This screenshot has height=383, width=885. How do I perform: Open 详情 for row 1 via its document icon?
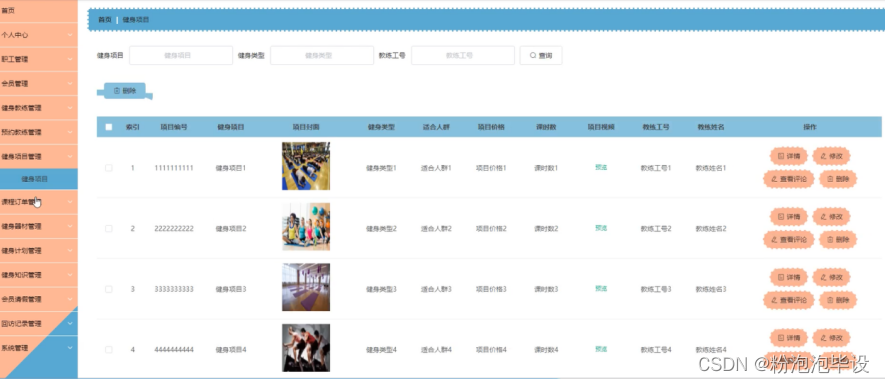pos(781,156)
